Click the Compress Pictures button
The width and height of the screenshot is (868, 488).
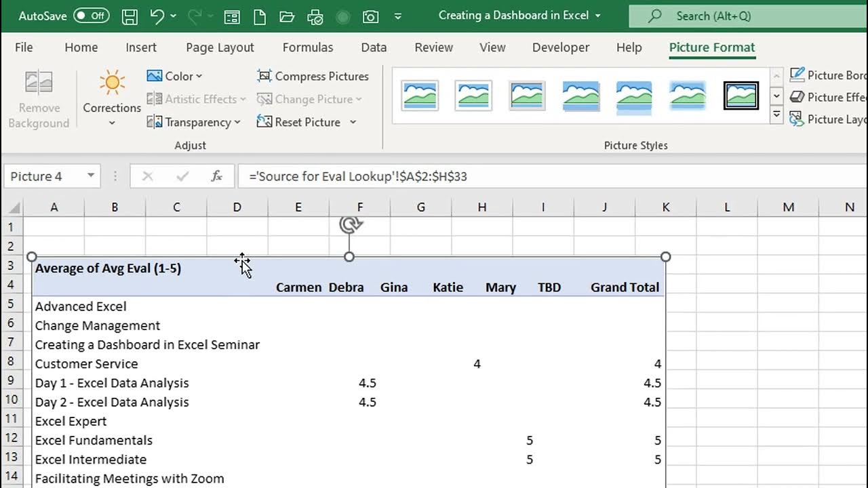click(313, 77)
